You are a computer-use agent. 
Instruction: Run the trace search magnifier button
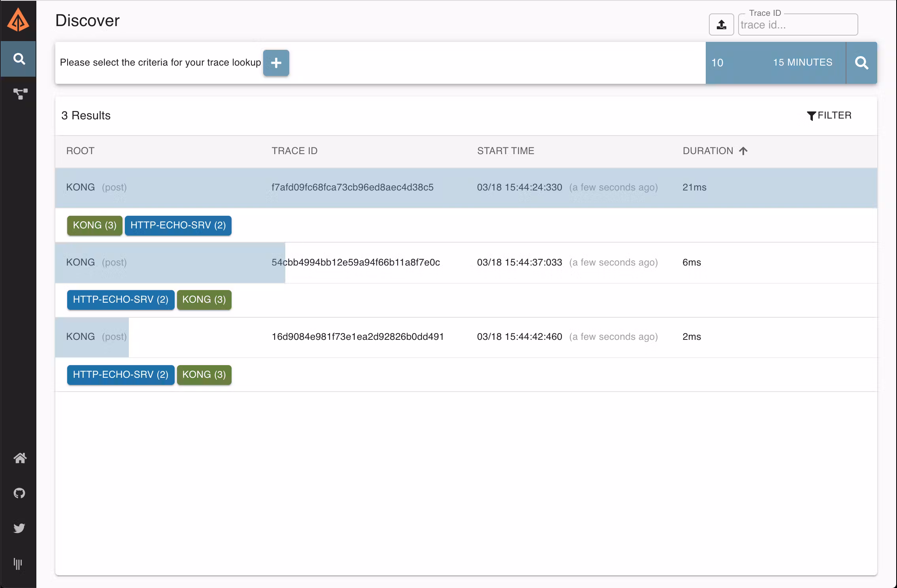point(861,63)
